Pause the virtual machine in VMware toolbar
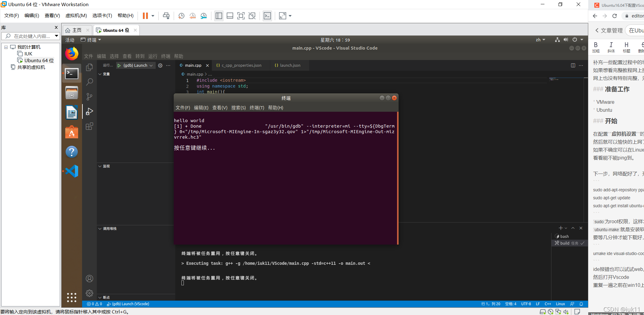The width and height of the screenshot is (644, 315). click(x=145, y=16)
